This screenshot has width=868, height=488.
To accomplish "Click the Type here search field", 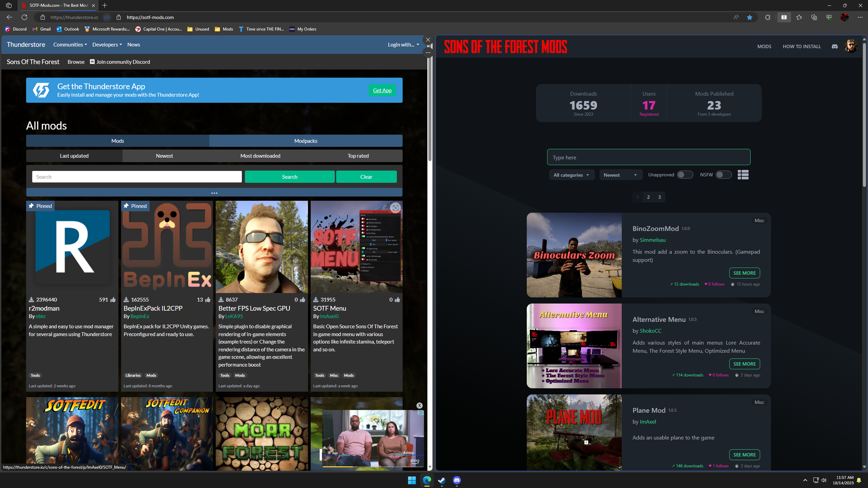I will point(648,157).
